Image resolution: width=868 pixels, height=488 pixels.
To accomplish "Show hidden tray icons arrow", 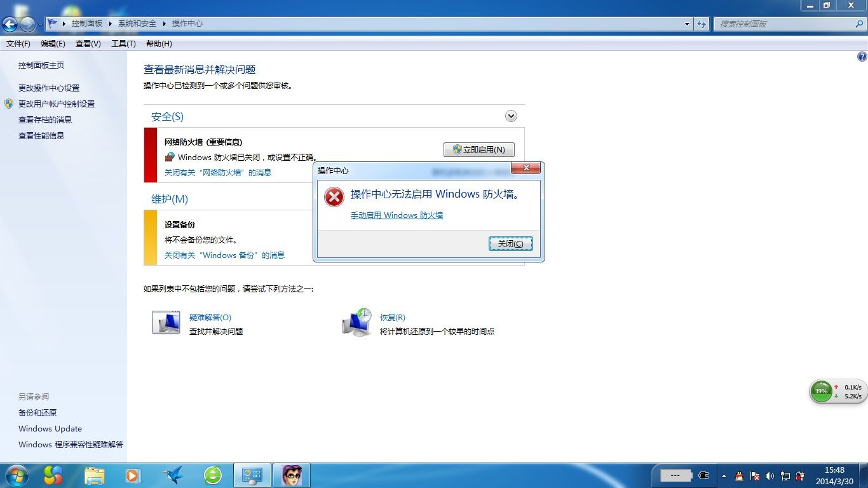I will [724, 476].
